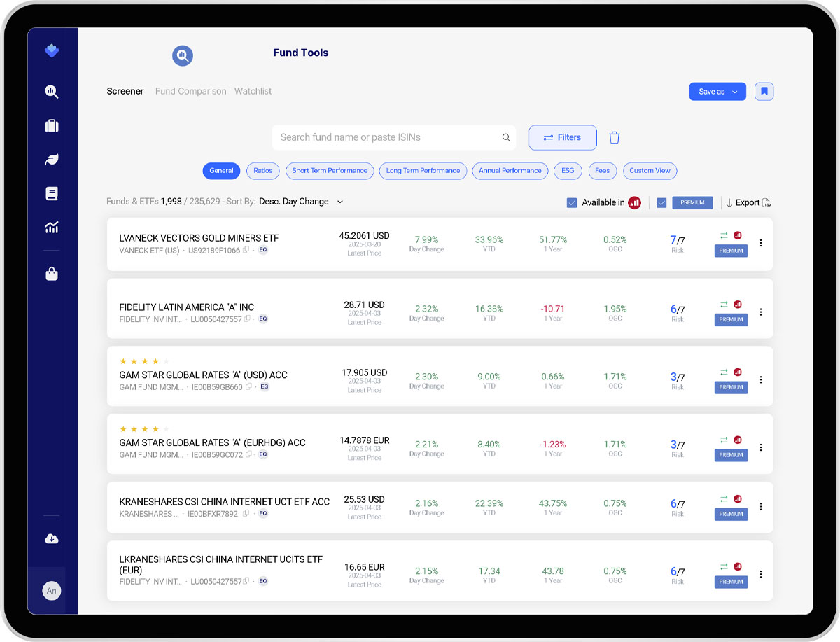This screenshot has height=642, width=840.
Task: Click the bookmark icon next to Save as
Action: coord(764,92)
